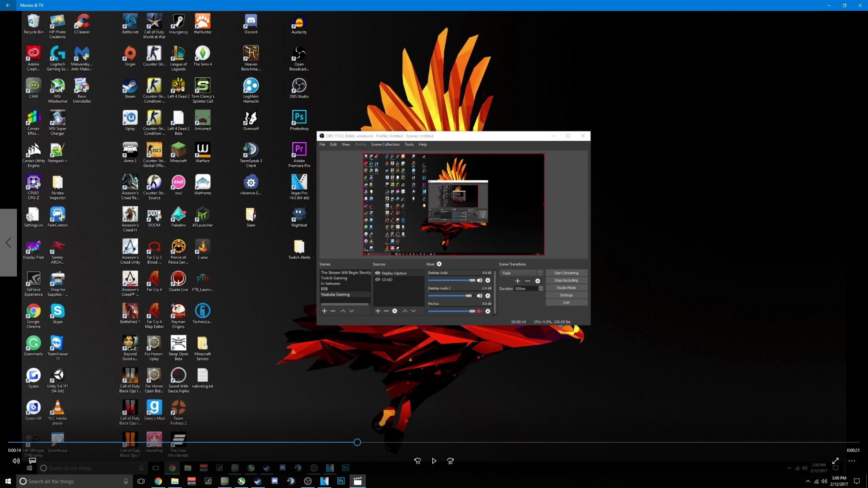This screenshot has width=868, height=488.
Task: Click the Windows Start button
Action: [8, 481]
